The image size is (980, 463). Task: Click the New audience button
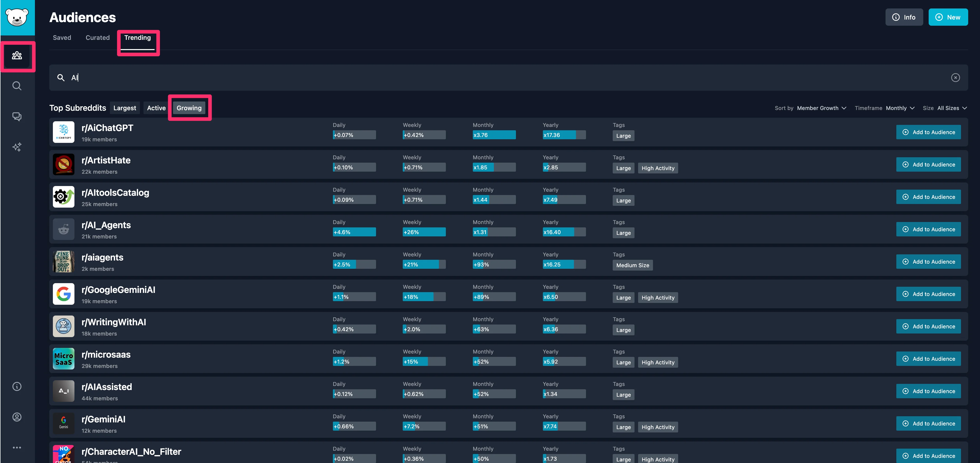click(948, 17)
